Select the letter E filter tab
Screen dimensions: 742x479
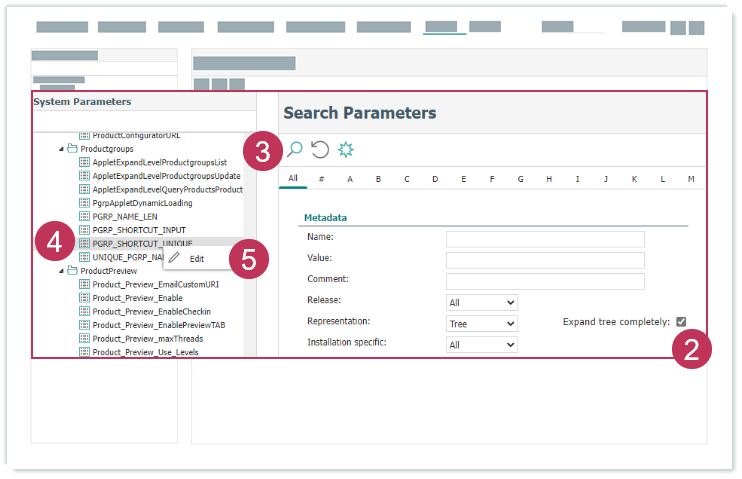pos(464,179)
